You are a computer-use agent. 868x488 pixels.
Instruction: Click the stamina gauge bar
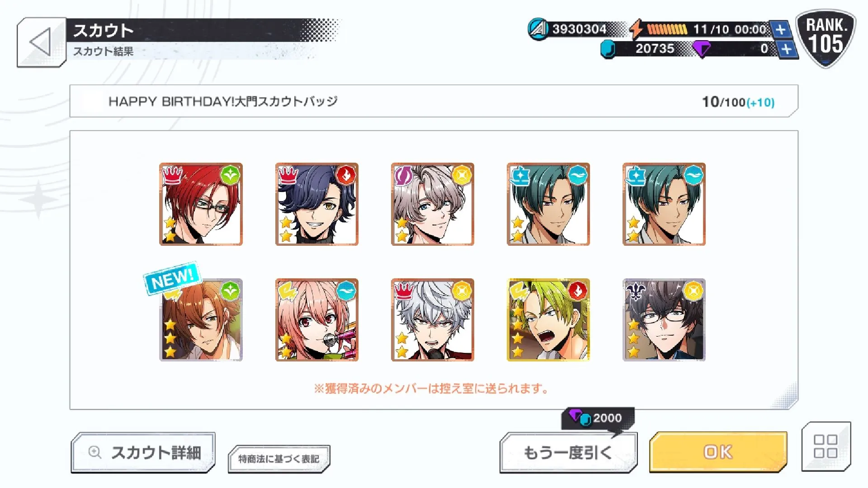tap(667, 30)
